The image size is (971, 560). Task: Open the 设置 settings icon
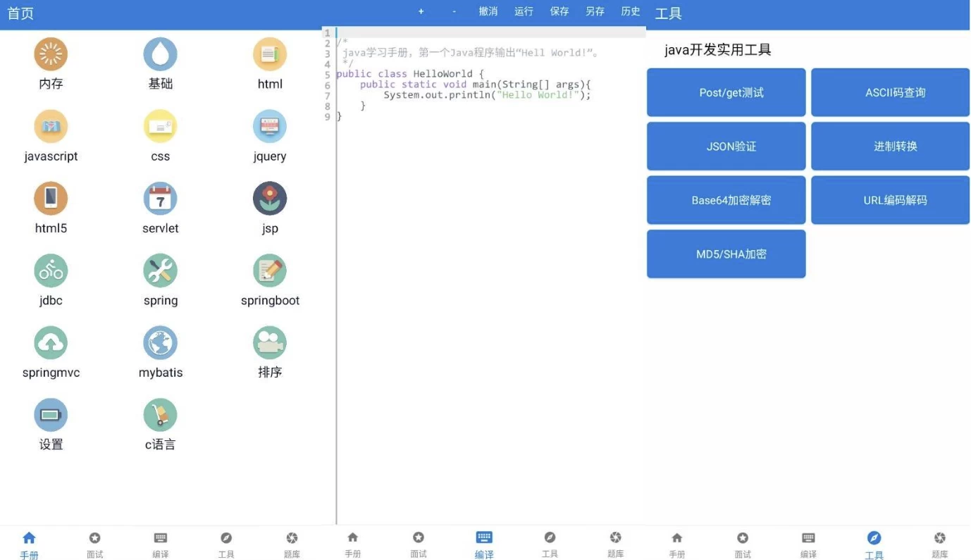(x=51, y=415)
